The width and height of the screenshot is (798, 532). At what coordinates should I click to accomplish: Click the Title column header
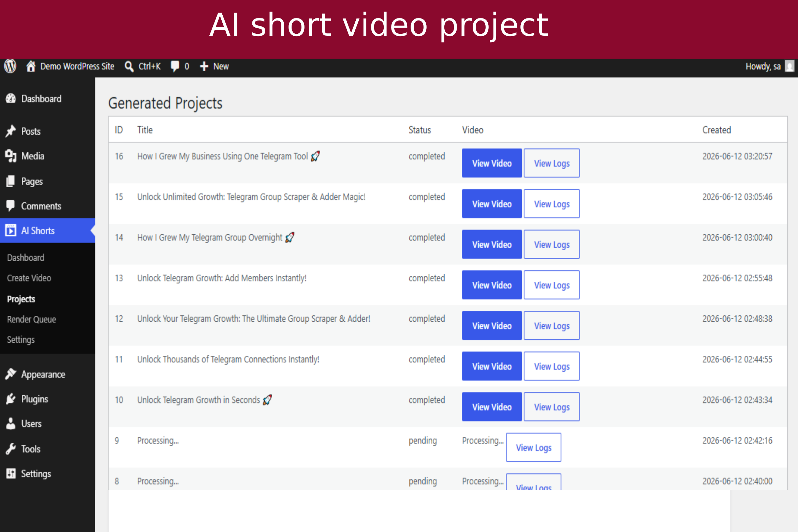coord(145,130)
